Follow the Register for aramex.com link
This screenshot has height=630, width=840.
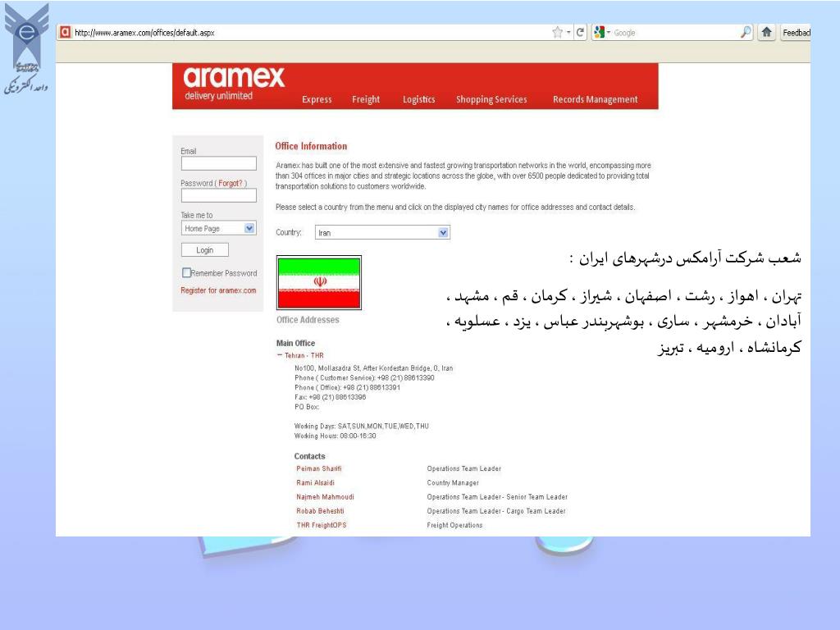click(x=218, y=290)
